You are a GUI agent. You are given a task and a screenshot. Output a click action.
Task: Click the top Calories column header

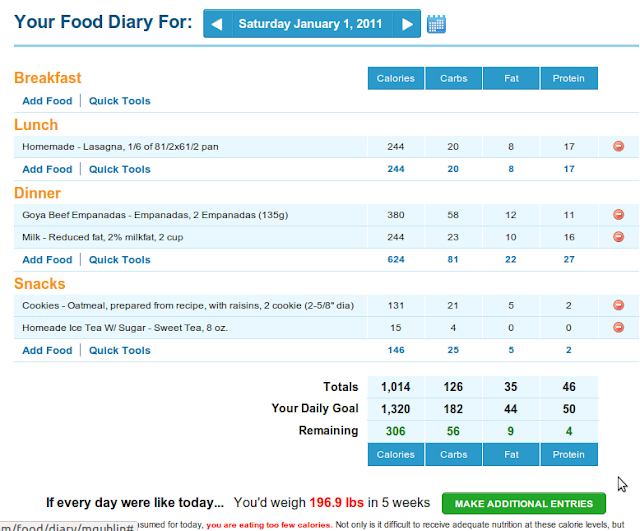(396, 78)
